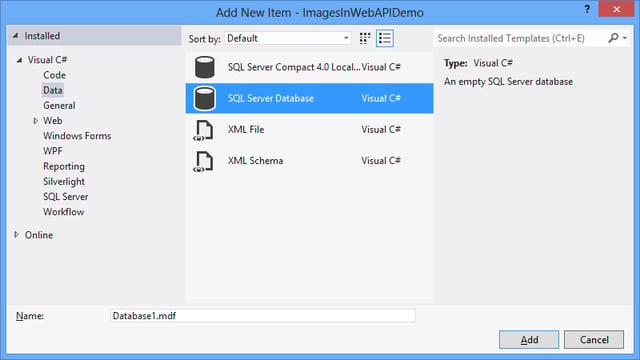The height and width of the screenshot is (360, 640).
Task: Select the Visual C# node label
Action: (47, 60)
